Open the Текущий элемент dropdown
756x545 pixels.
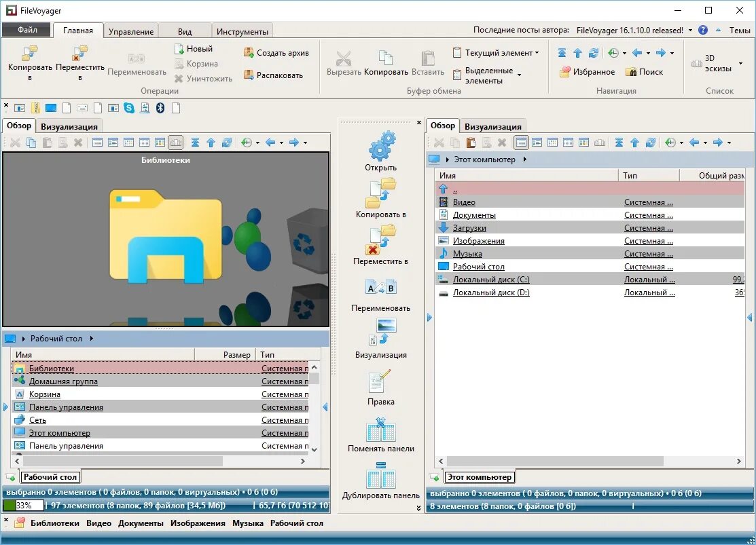496,52
